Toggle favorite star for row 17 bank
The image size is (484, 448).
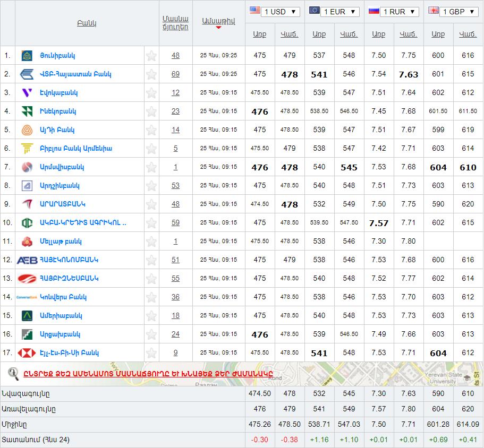[151, 353]
